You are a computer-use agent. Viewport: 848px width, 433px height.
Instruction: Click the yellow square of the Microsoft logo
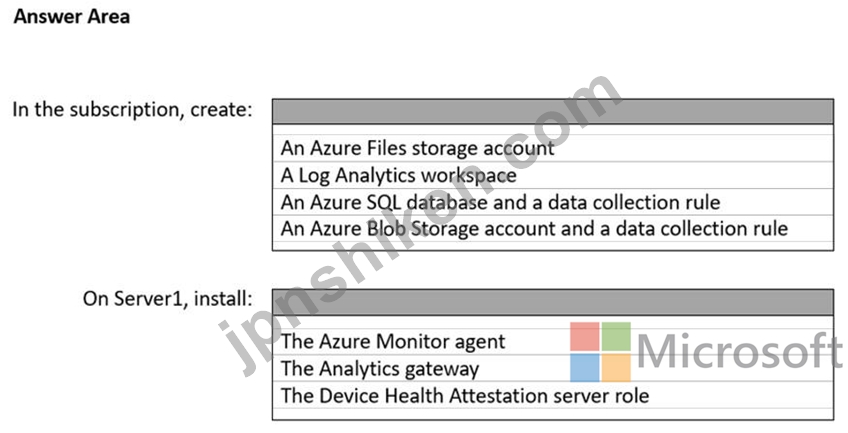[616, 368]
